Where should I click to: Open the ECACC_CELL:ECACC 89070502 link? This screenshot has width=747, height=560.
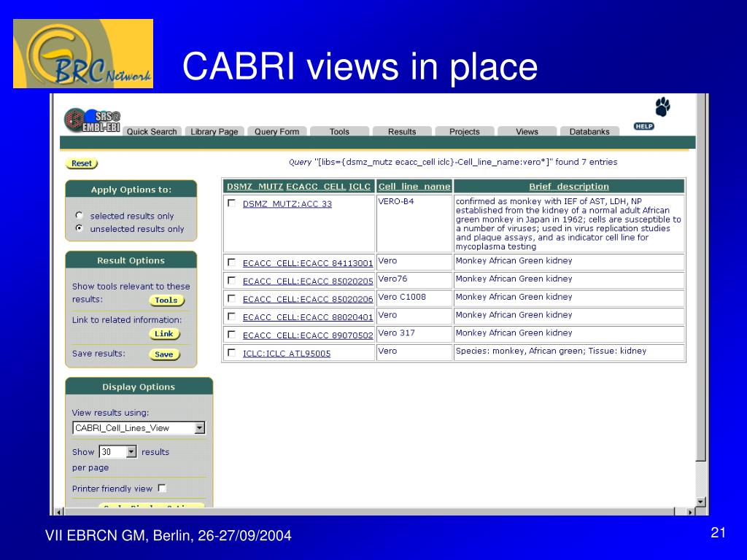click(308, 335)
